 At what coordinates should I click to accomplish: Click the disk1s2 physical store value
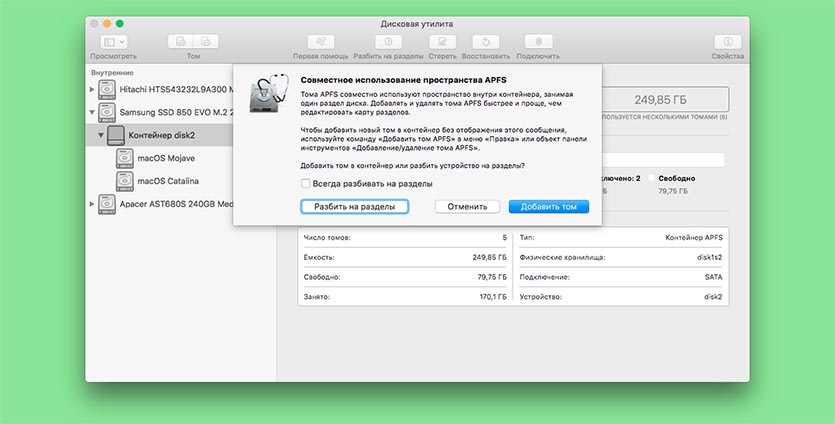[710, 257]
